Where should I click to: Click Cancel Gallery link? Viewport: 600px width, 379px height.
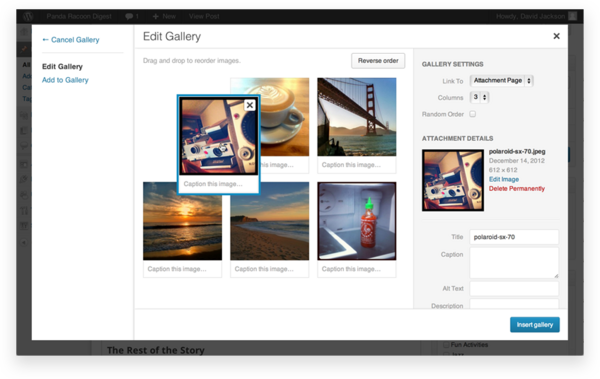coord(71,40)
